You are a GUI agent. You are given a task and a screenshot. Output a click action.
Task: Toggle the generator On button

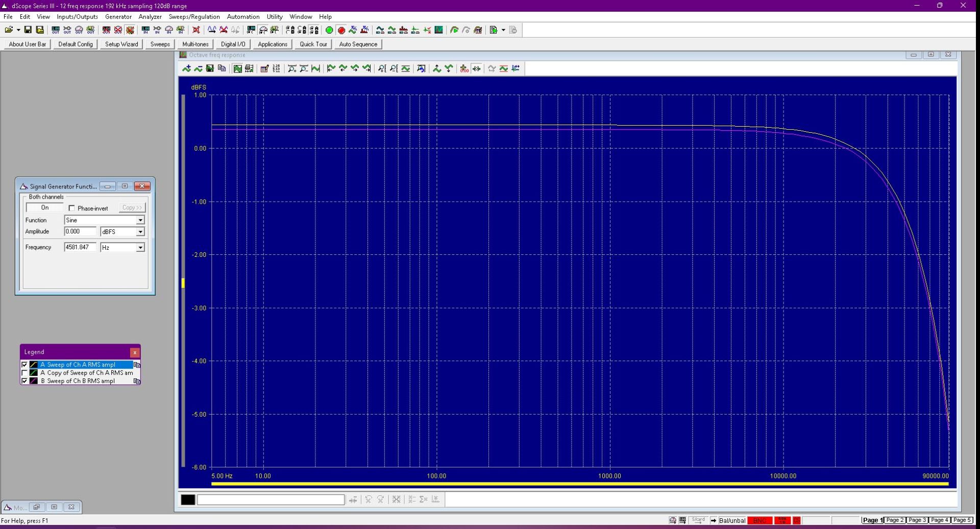(45, 208)
